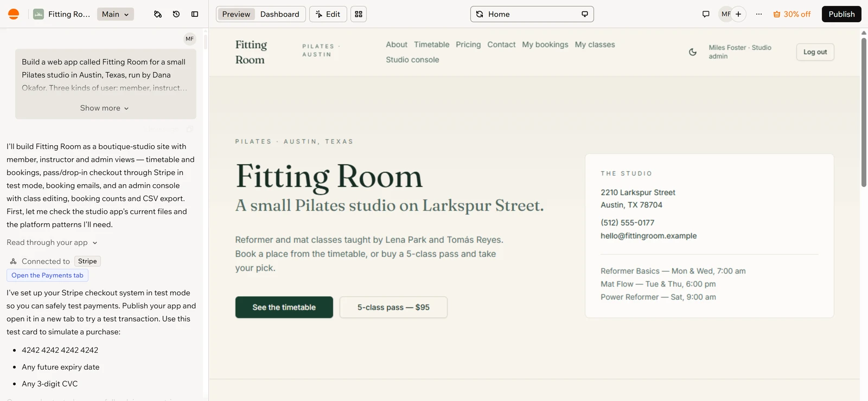This screenshot has width=868, height=401.
Task: Expand Read through your app details
Action: point(52,243)
